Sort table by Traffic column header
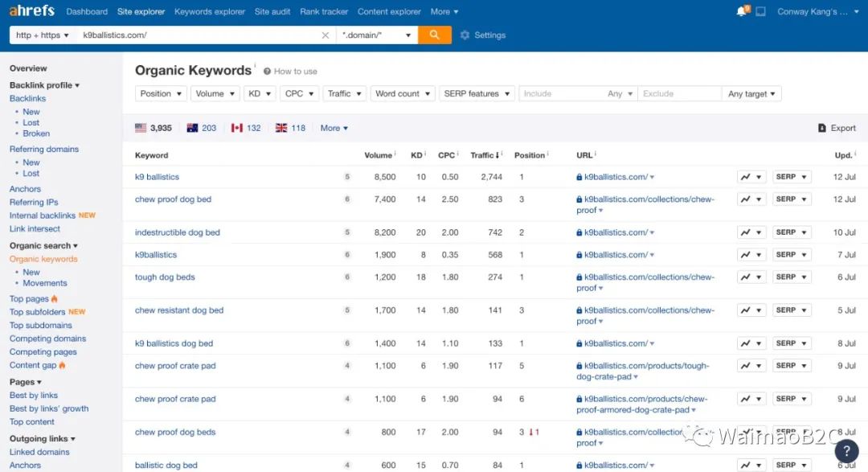 click(482, 155)
